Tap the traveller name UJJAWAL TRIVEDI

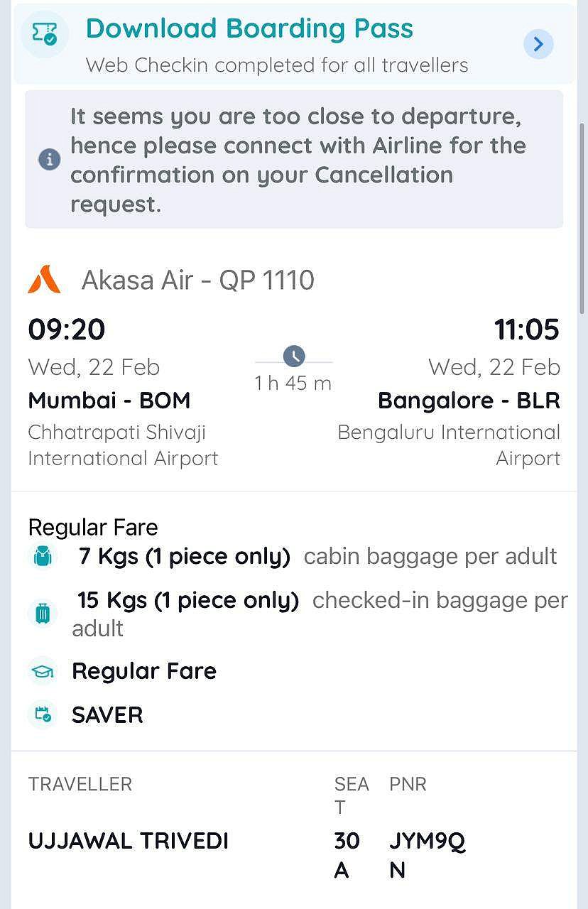click(129, 841)
